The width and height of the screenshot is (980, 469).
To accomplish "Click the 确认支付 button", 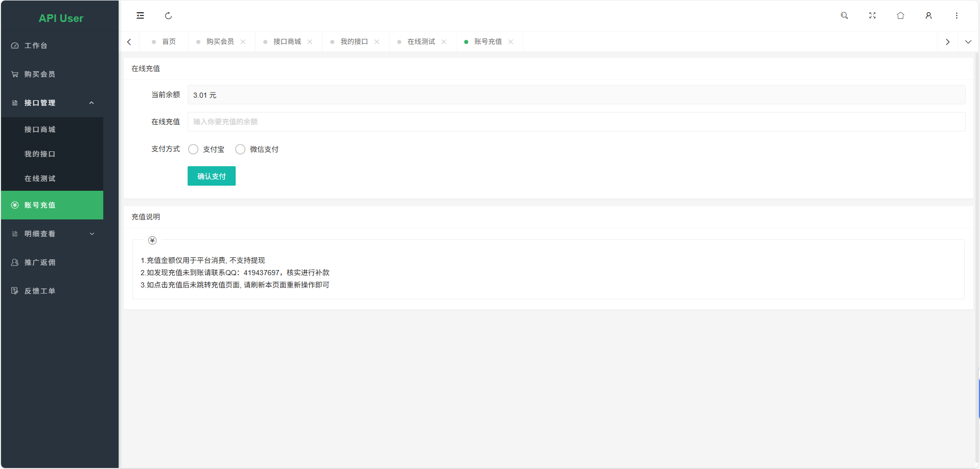I will click(211, 175).
